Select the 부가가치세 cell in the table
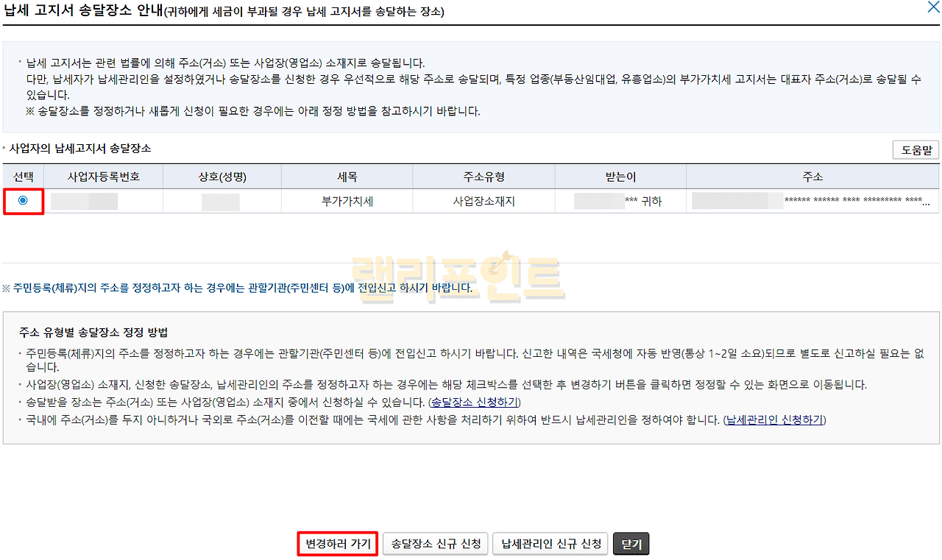 pyautogui.click(x=347, y=201)
